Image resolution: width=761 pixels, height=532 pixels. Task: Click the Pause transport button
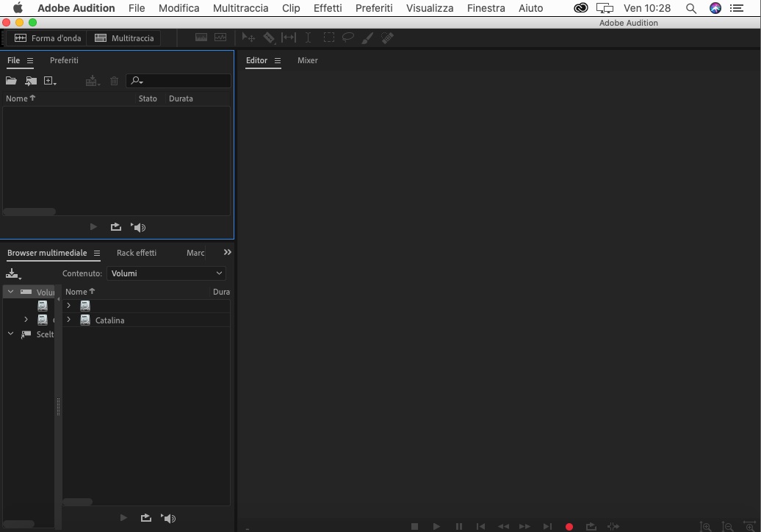pyautogui.click(x=458, y=526)
